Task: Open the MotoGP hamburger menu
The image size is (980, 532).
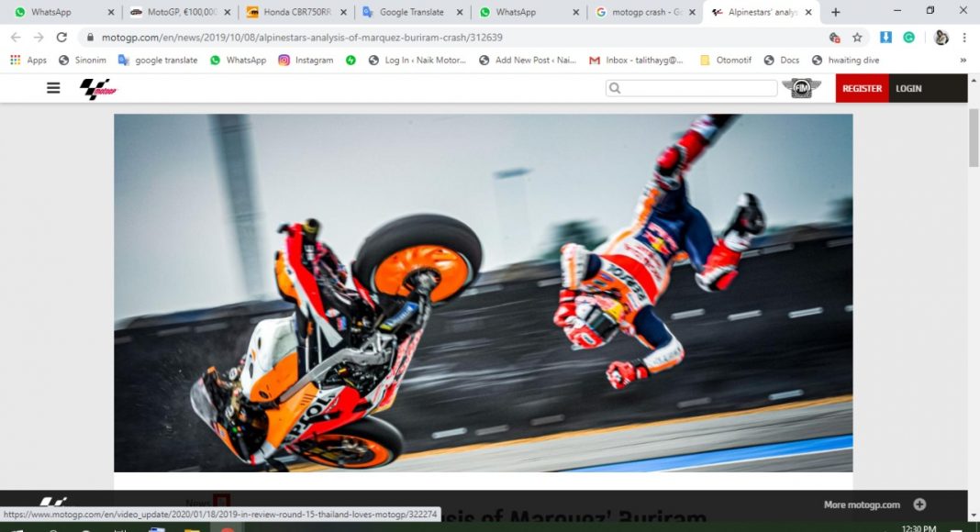Action: click(x=53, y=88)
